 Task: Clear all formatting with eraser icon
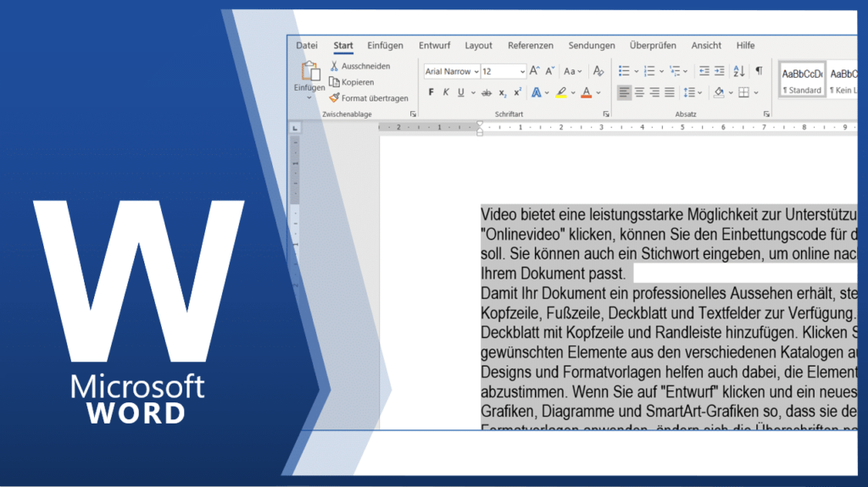[x=598, y=71]
